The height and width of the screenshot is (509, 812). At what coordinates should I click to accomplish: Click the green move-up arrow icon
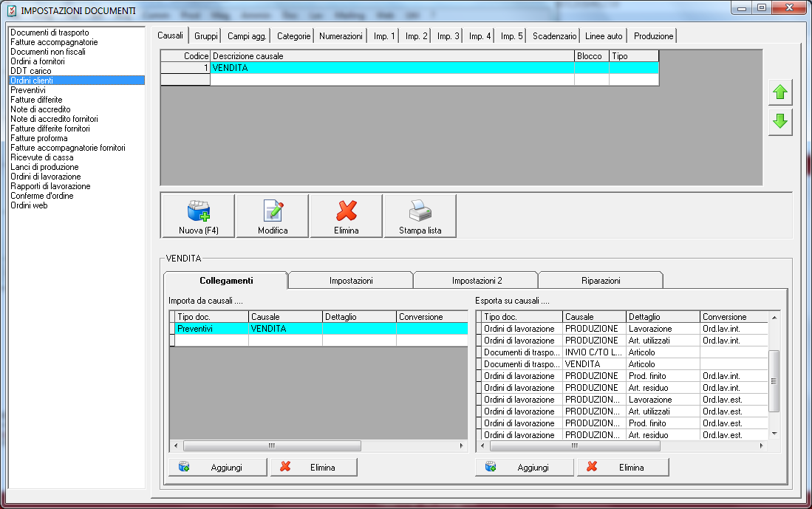780,92
